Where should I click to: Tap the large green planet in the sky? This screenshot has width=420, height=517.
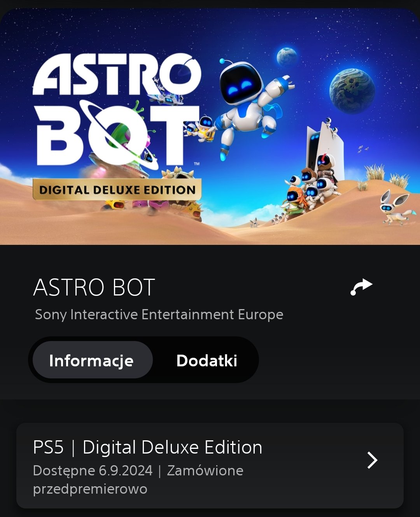[x=352, y=91]
